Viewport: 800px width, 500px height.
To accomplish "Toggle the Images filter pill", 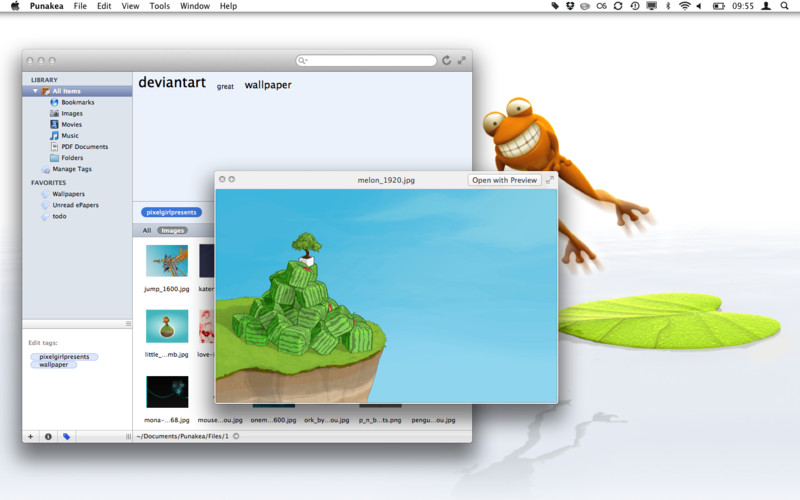I will (174, 230).
